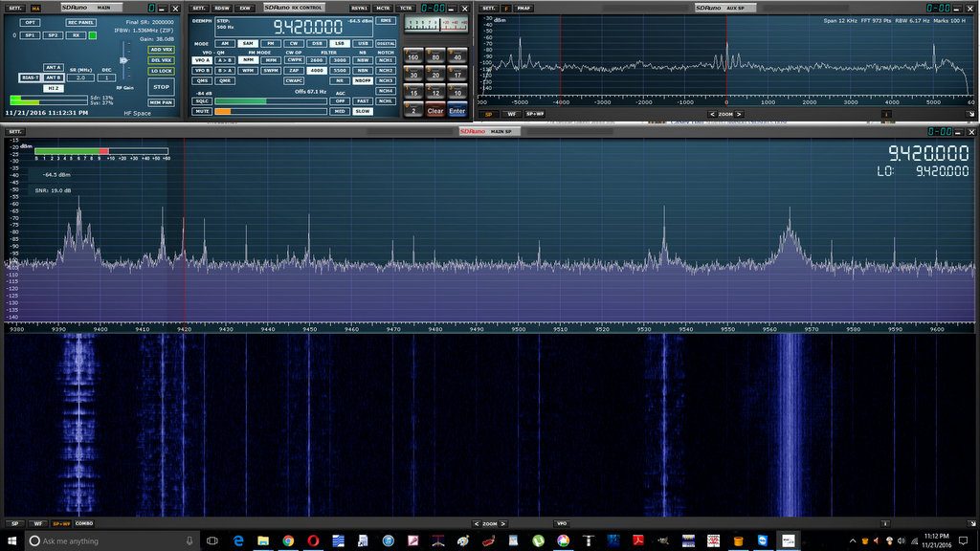Open the REC PANEL
The image size is (980, 551).
[x=79, y=22]
